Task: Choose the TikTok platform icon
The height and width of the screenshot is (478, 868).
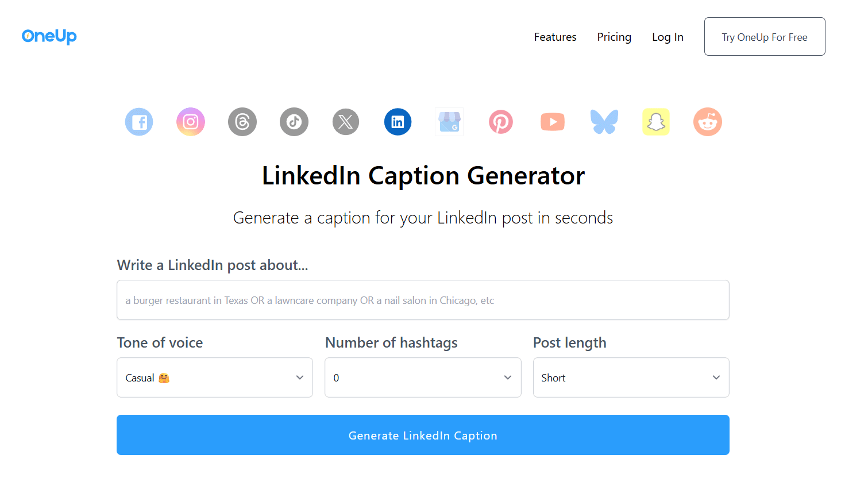Action: tap(294, 121)
